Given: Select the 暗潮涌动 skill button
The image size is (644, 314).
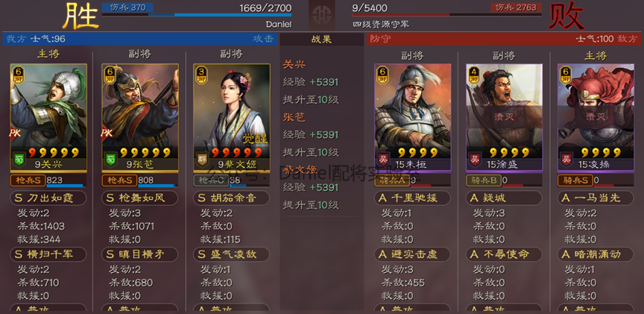Looking at the screenshot, I should coord(596,254).
